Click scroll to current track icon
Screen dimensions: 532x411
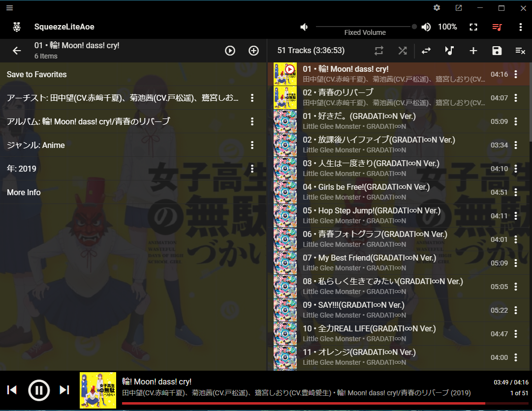[449, 51]
